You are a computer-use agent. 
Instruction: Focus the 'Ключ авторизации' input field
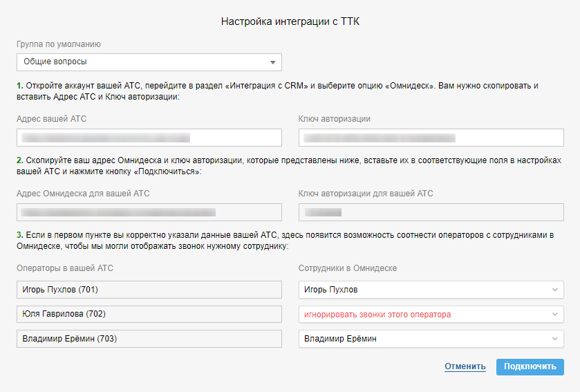[431, 138]
